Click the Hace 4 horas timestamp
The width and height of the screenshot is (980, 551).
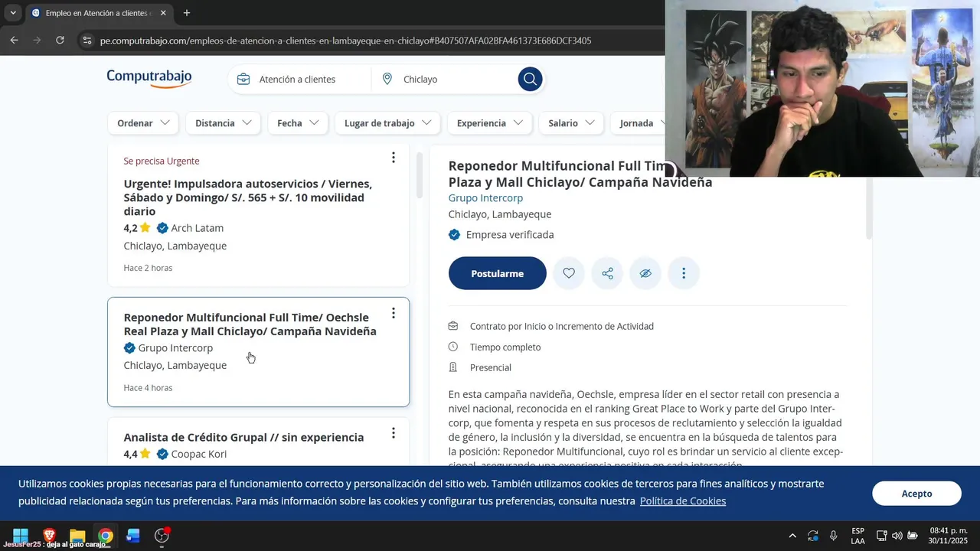148,388
